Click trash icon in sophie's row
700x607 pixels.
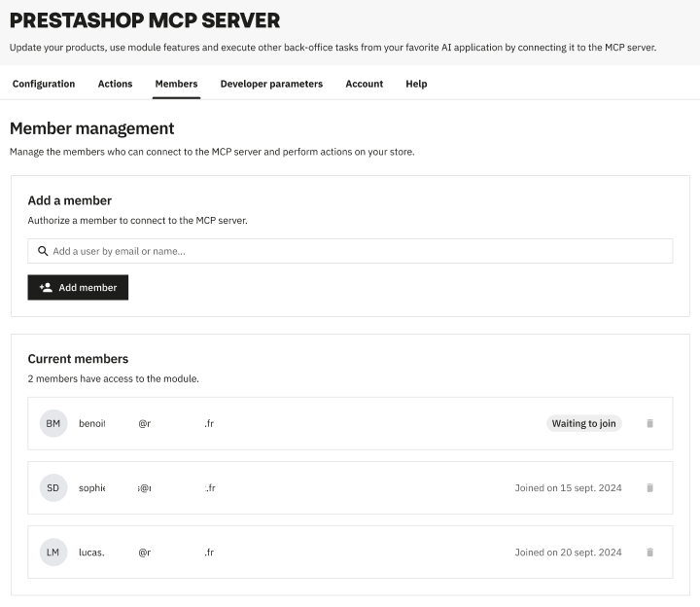(650, 487)
